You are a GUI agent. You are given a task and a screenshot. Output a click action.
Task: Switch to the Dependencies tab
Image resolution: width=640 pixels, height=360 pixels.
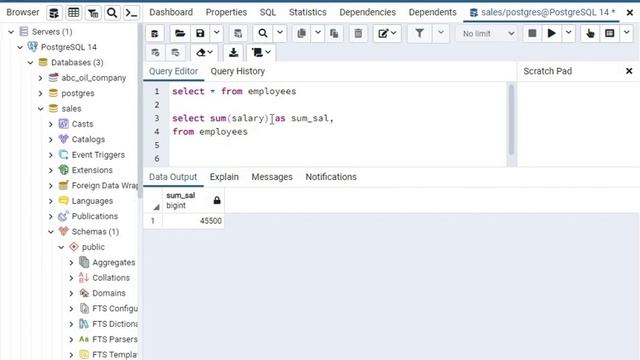click(367, 12)
